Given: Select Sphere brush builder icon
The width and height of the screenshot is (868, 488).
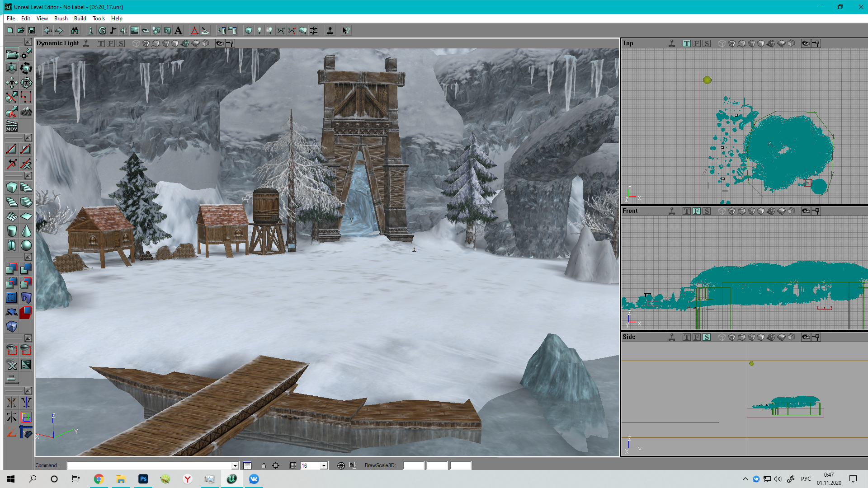Looking at the screenshot, I should click(x=26, y=245).
